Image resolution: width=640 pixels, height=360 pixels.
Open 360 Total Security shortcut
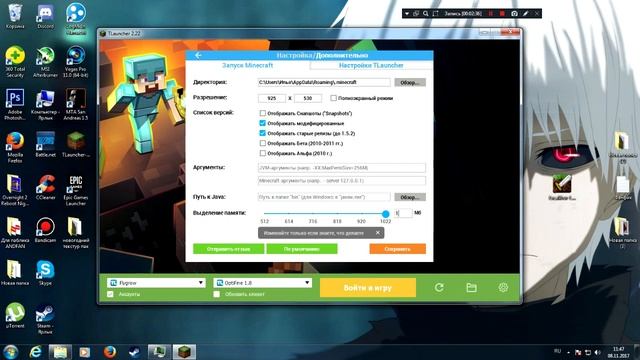[15, 62]
